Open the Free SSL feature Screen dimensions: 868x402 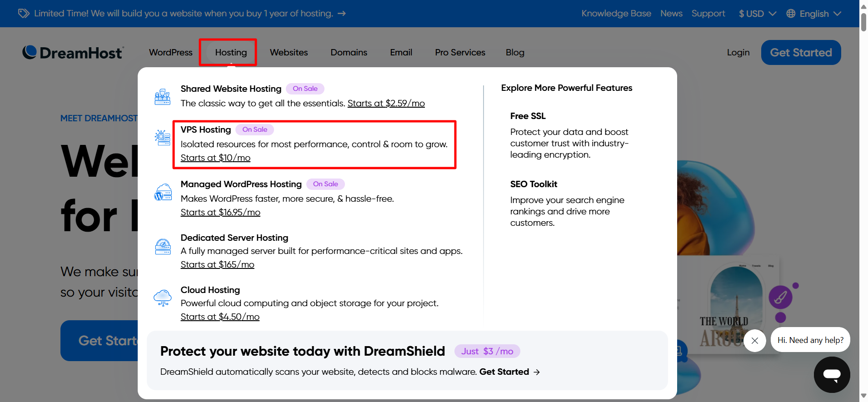point(528,116)
